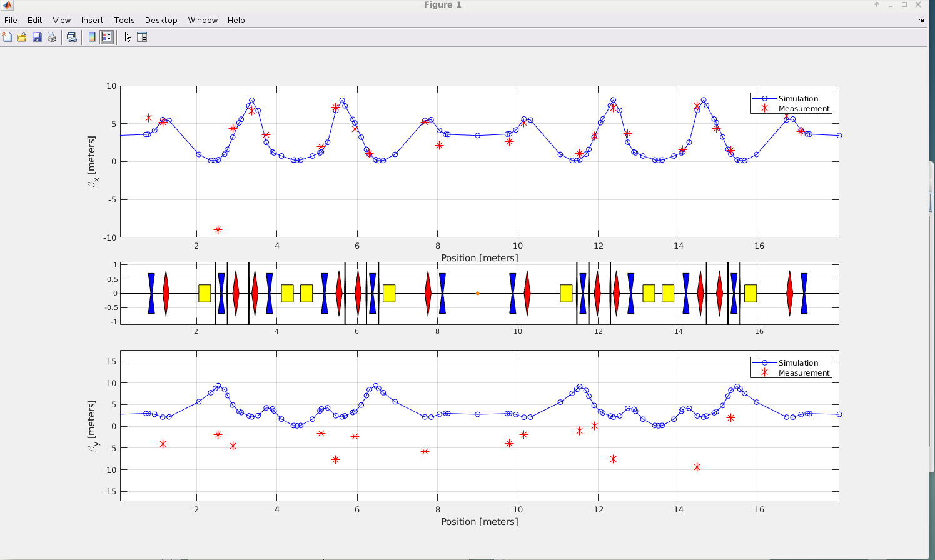
Task: Click the Link Plot toolbar icon
Action: click(x=72, y=37)
